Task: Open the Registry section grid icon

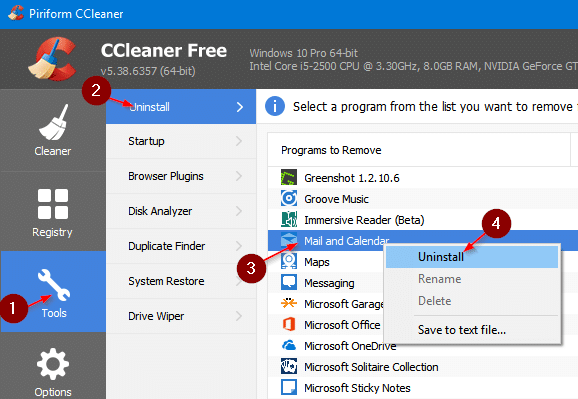Action: 53,204
